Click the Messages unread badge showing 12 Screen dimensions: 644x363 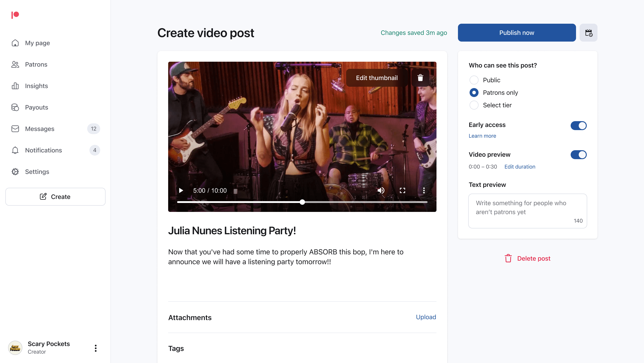93,129
